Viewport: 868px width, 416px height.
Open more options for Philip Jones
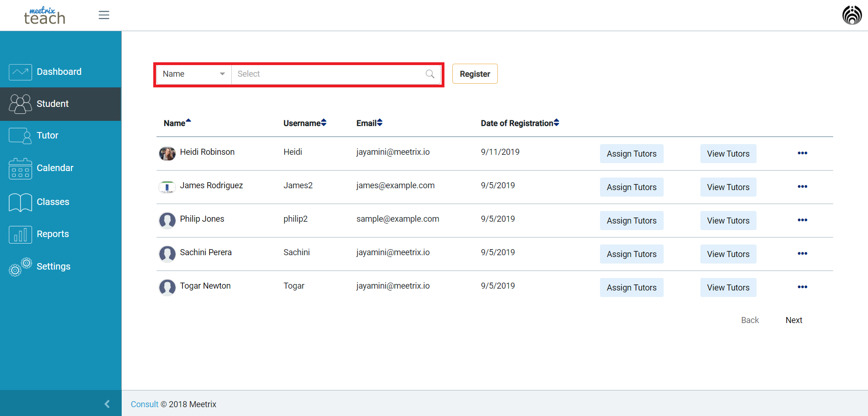tap(803, 220)
